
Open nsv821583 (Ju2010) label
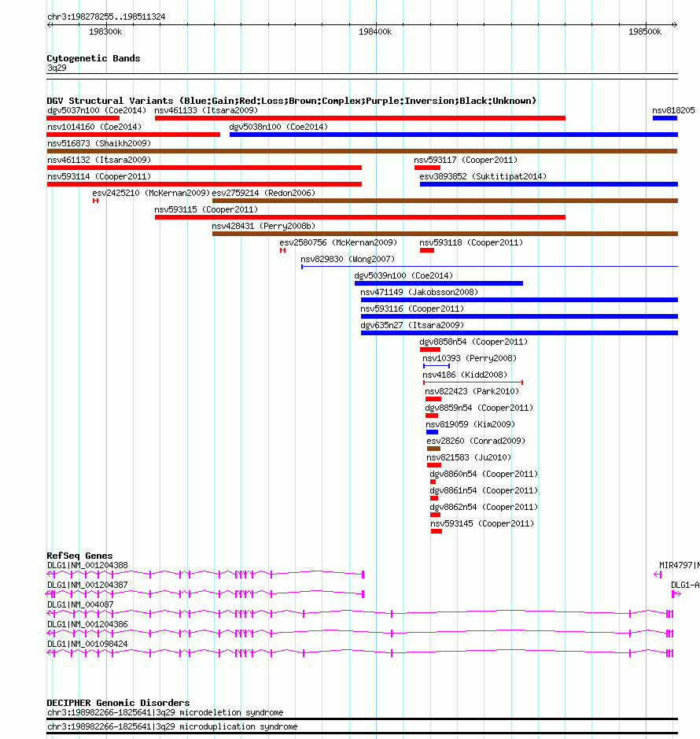click(x=469, y=456)
